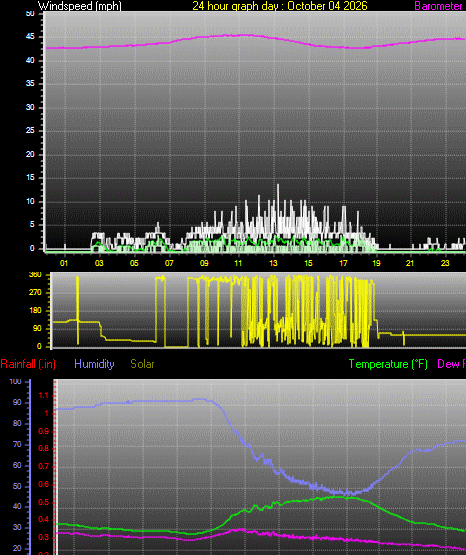This screenshot has height=555, width=466.
Task: Click the "70" tick on the blue humidity axis
Action: 17,445
